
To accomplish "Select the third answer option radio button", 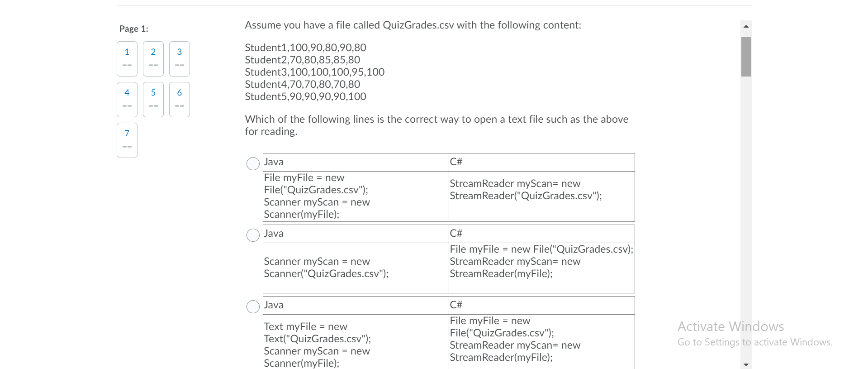I will tap(252, 307).
